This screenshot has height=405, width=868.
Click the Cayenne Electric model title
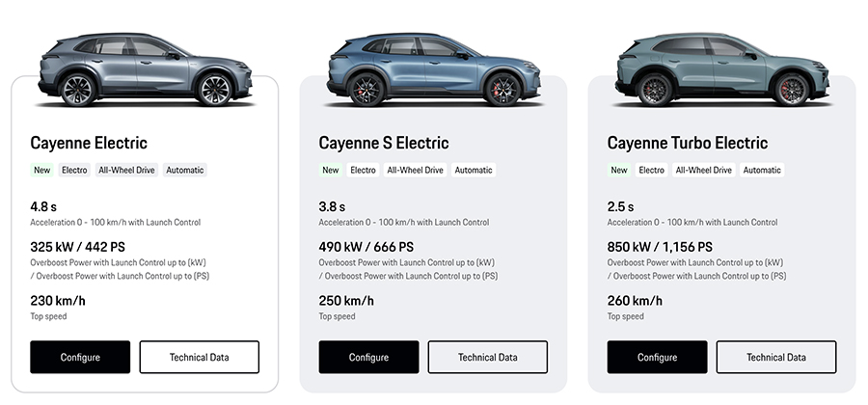click(89, 143)
